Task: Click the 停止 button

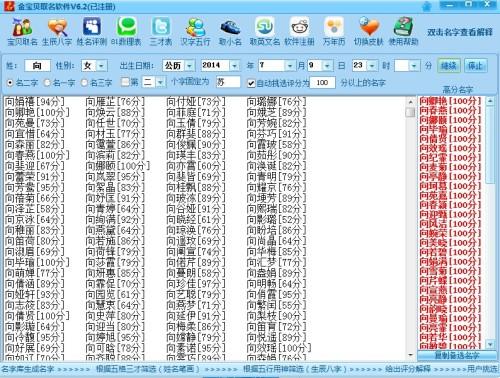Action: click(476, 66)
